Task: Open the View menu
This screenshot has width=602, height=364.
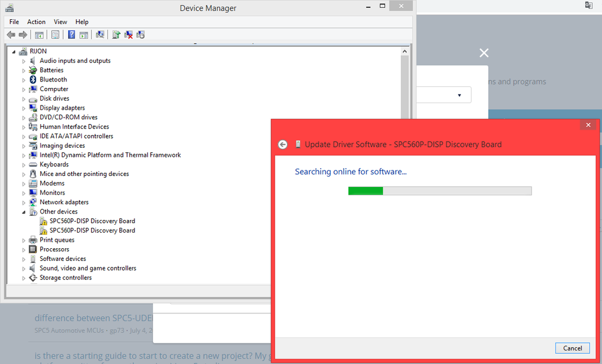Action: 60,22
